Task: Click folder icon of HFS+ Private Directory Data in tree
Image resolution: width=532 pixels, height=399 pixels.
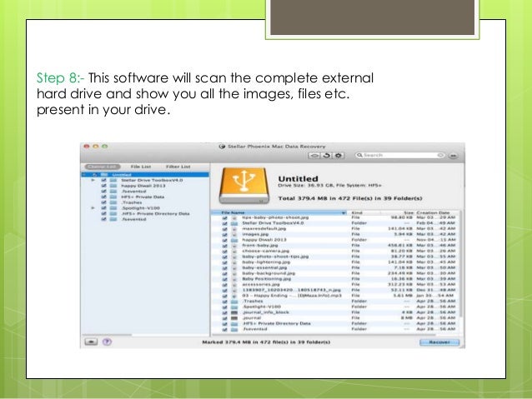Action: tap(113, 213)
